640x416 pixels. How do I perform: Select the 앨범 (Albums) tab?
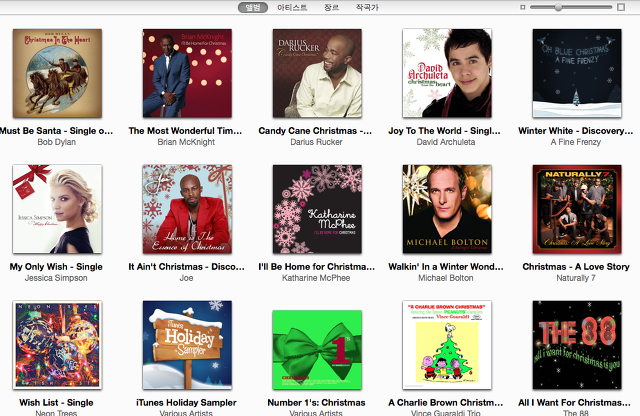(253, 7)
